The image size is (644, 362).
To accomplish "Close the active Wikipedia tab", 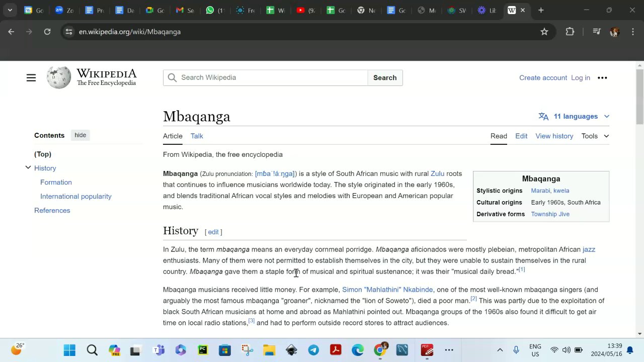I will click(x=523, y=10).
